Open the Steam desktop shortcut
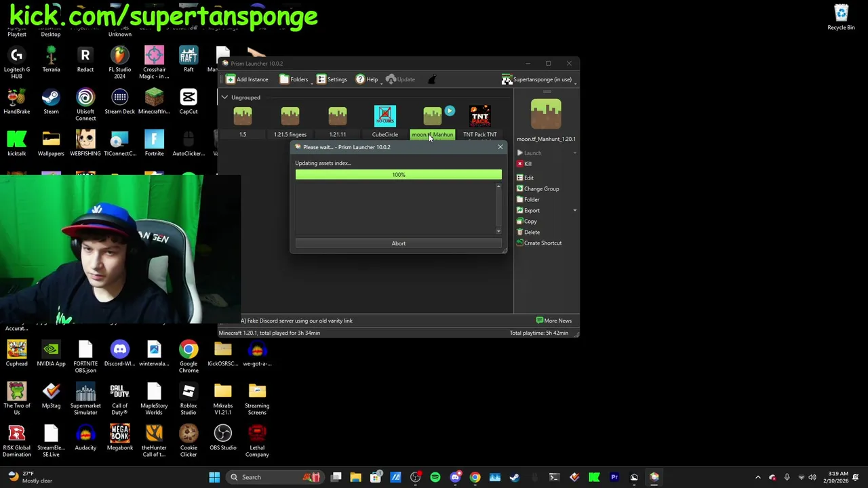 [51, 101]
